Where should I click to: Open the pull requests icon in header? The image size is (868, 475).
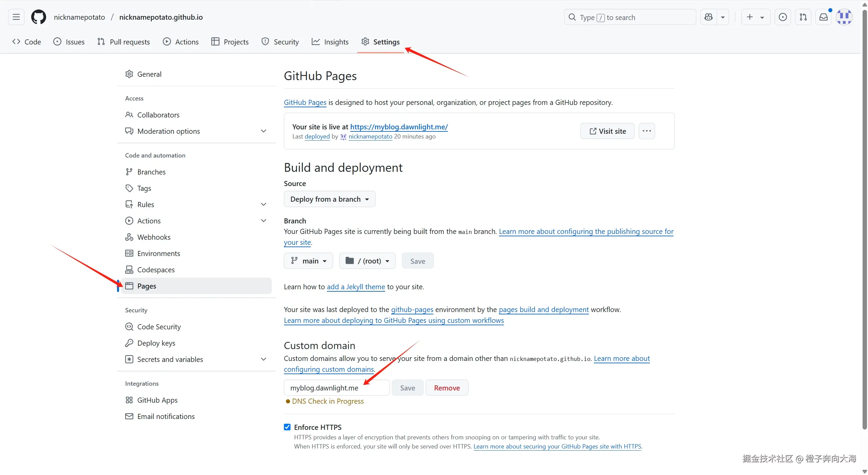click(803, 17)
